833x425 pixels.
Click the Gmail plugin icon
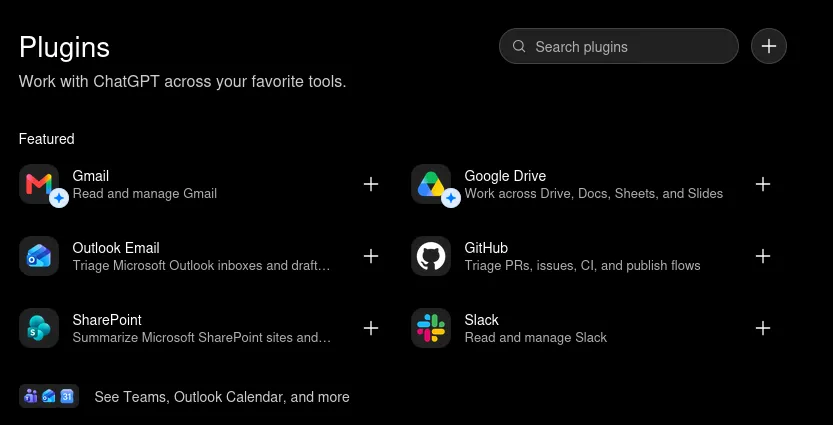pyautogui.click(x=39, y=184)
